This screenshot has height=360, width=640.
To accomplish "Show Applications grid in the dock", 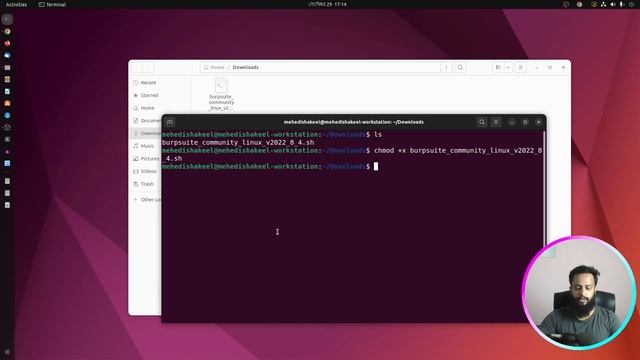I will pyautogui.click(x=7, y=352).
